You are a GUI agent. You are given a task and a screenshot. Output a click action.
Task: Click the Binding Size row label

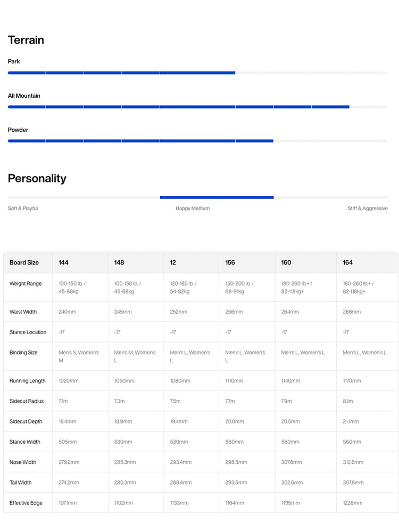coord(23,353)
